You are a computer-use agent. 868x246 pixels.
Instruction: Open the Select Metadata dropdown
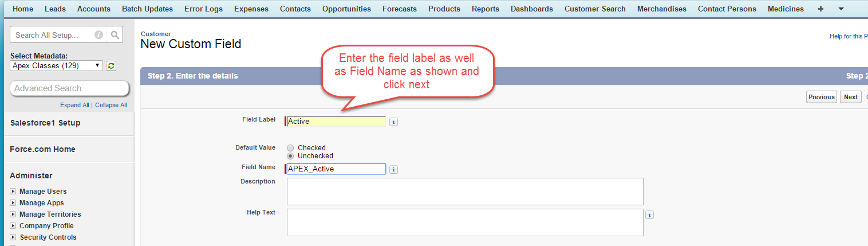57,65
